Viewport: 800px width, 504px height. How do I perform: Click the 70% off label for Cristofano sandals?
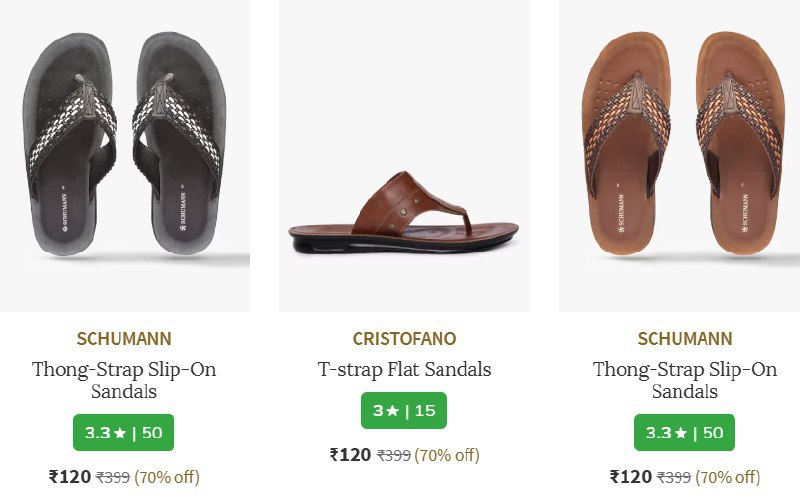pos(447,456)
